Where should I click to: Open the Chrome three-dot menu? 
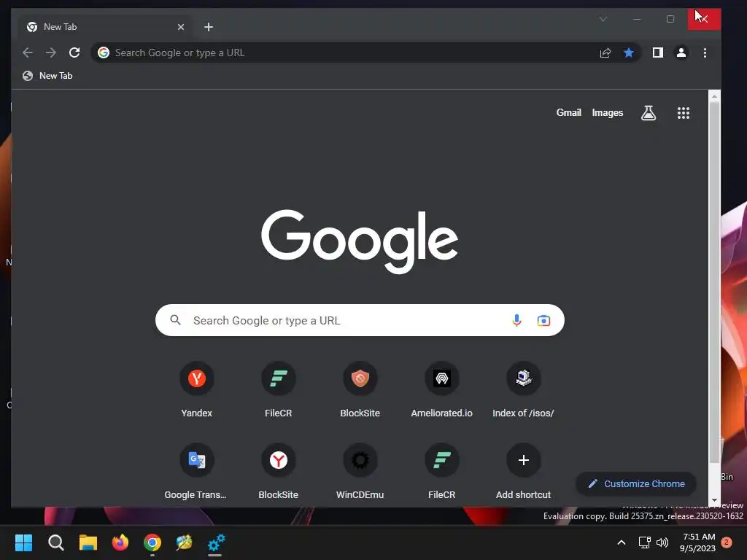[705, 52]
